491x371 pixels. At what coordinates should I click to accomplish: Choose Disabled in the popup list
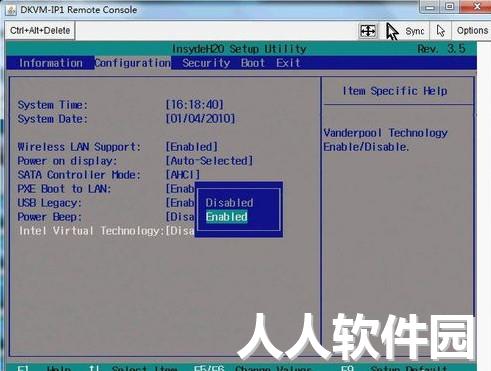[x=229, y=203]
